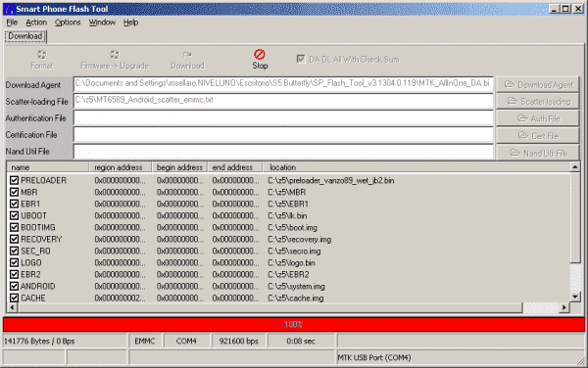The height and width of the screenshot is (368, 588).
Task: Click the Cert File button
Action: click(538, 135)
